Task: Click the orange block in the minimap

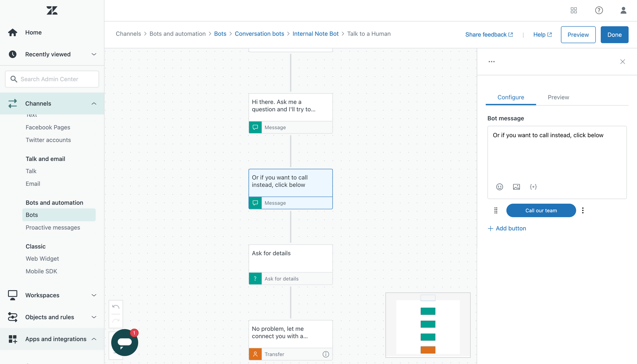Action: (428, 350)
